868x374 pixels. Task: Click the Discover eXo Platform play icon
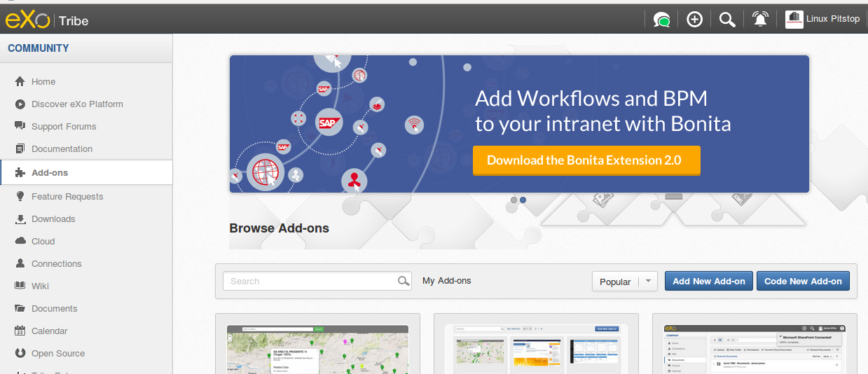tap(20, 104)
